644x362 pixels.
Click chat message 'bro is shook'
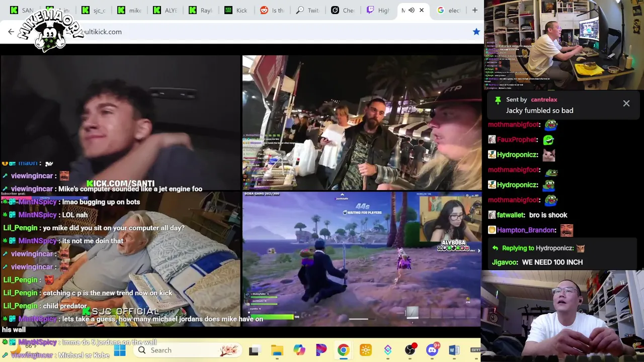[548, 215]
